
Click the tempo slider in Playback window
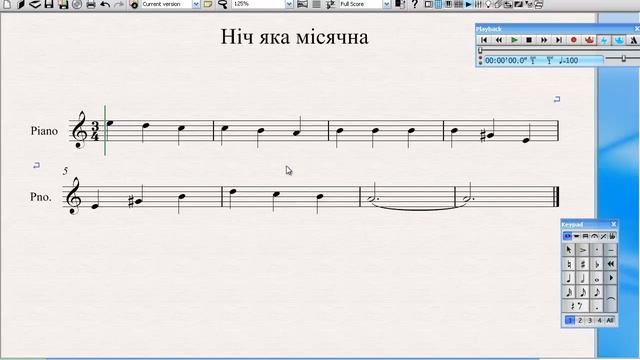(624, 59)
